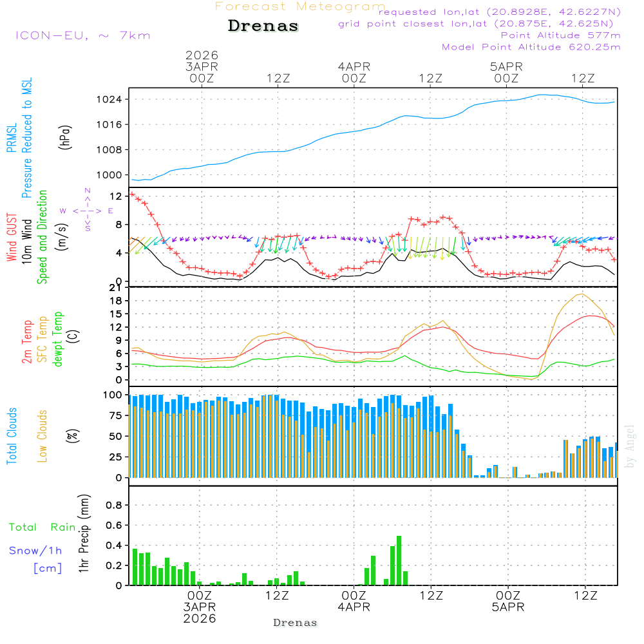Click the green Total Rain legend label
Image resolution: width=644 pixels, height=644 pixels.
[x=42, y=527]
